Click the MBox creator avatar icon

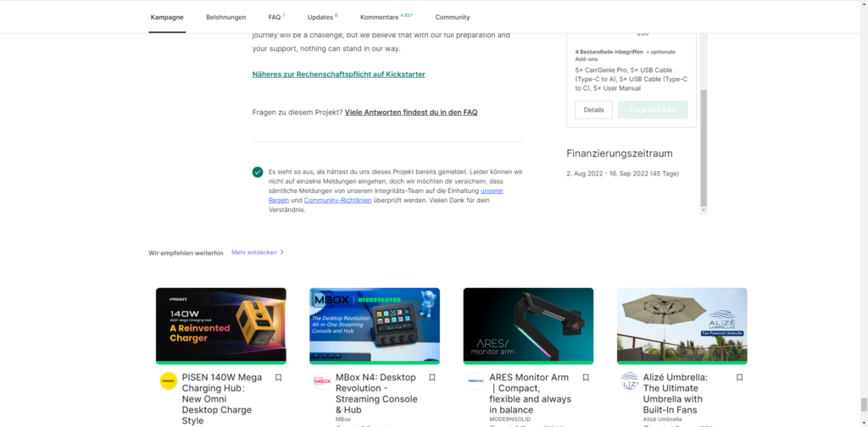[322, 381]
